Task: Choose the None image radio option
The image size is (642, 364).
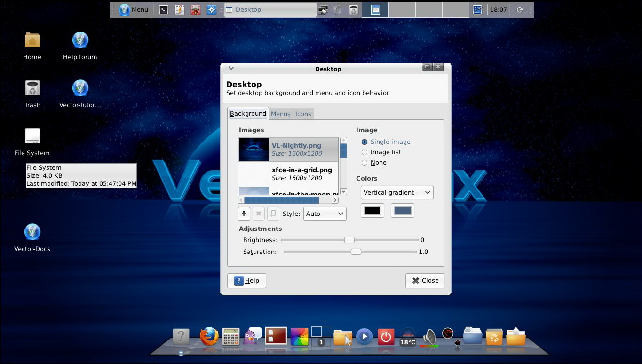Action: [x=374, y=162]
